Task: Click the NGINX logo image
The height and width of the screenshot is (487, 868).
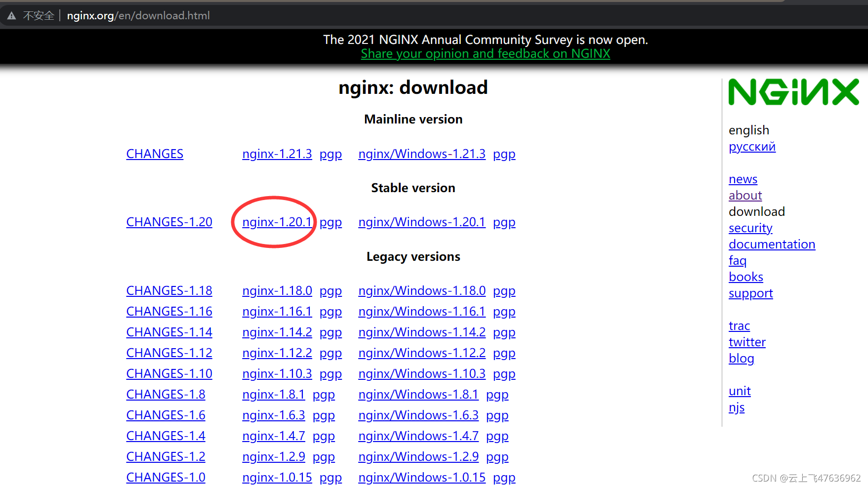Action: pos(794,92)
